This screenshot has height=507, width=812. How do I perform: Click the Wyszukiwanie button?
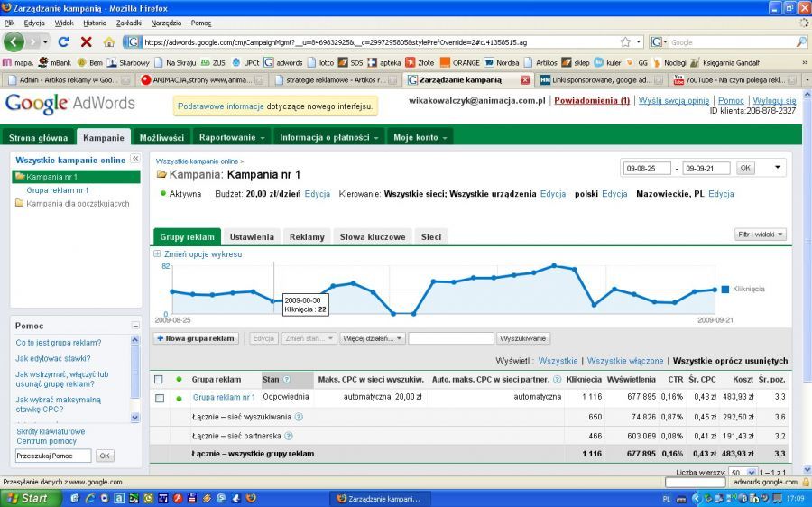(x=523, y=338)
